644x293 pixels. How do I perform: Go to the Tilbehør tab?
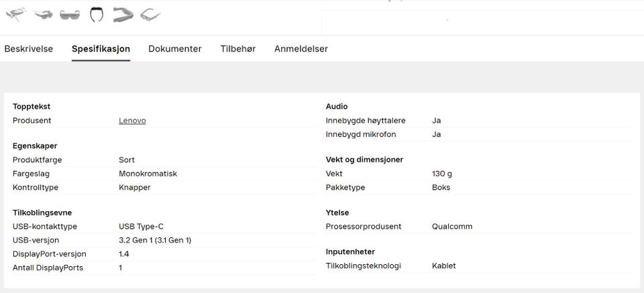[x=238, y=49]
